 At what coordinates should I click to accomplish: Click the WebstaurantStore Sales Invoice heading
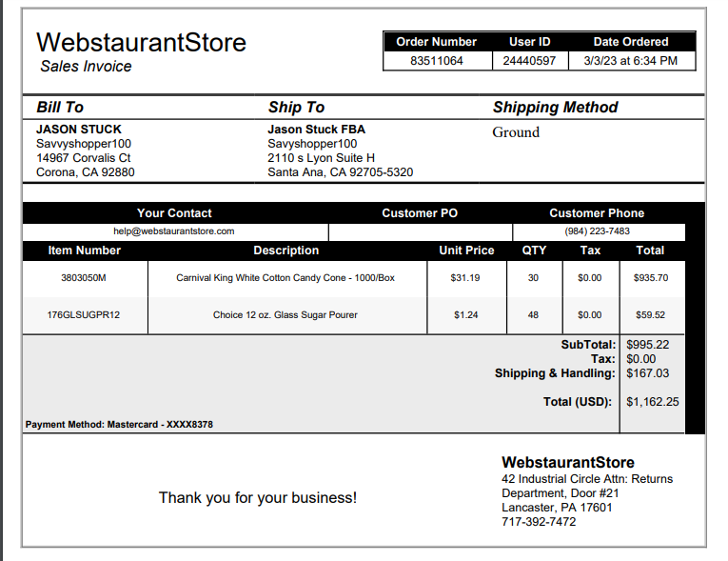[x=141, y=51]
